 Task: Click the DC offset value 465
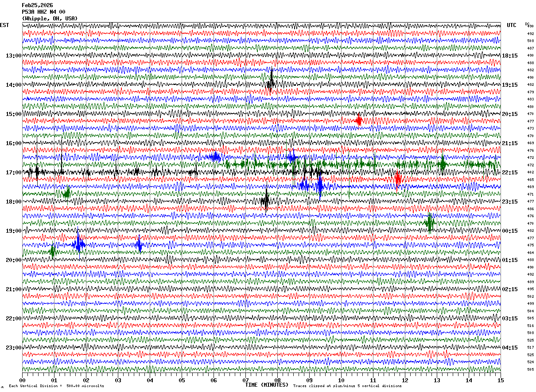click(530, 180)
